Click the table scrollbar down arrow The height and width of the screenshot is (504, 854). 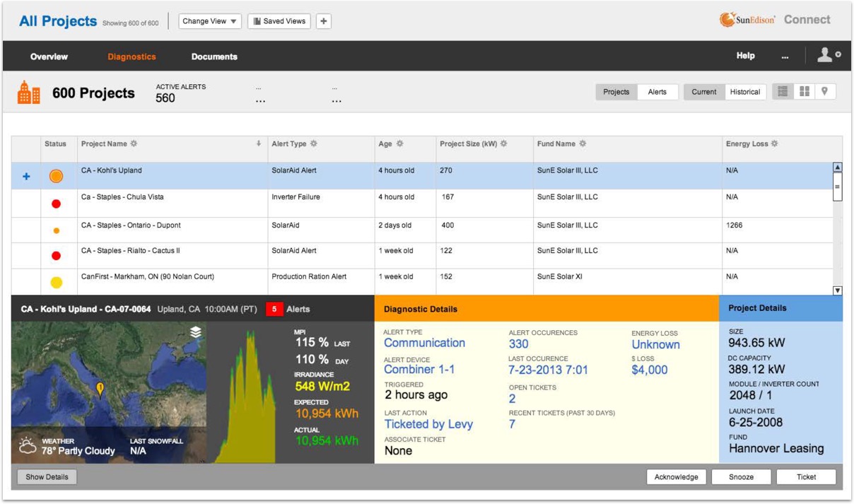click(837, 291)
